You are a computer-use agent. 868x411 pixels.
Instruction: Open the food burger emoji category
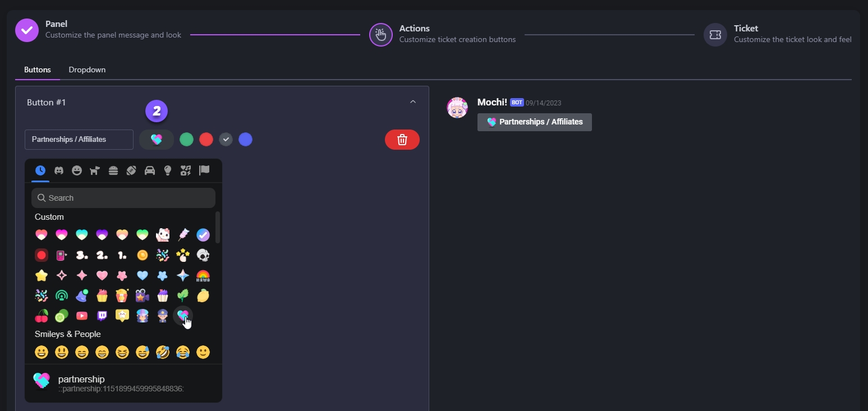[x=113, y=170]
